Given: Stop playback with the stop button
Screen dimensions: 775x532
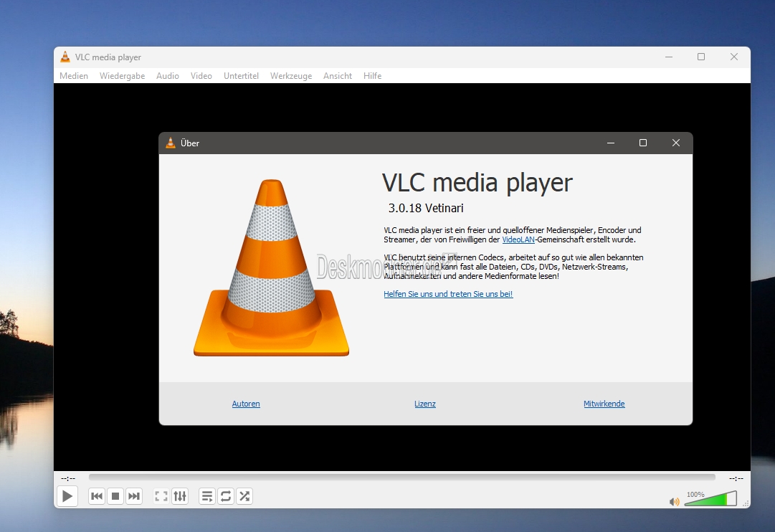Looking at the screenshot, I should coord(115,496).
